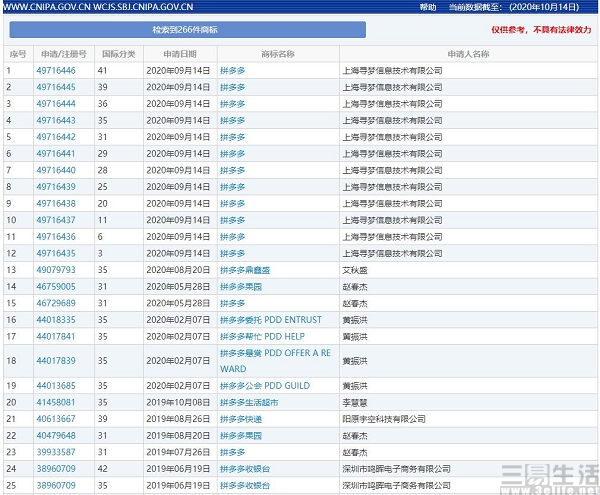Image resolution: width=600 pixels, height=495 pixels.
Task: Open trademark 拼多多收银台 in row 25
Action: click(x=245, y=485)
